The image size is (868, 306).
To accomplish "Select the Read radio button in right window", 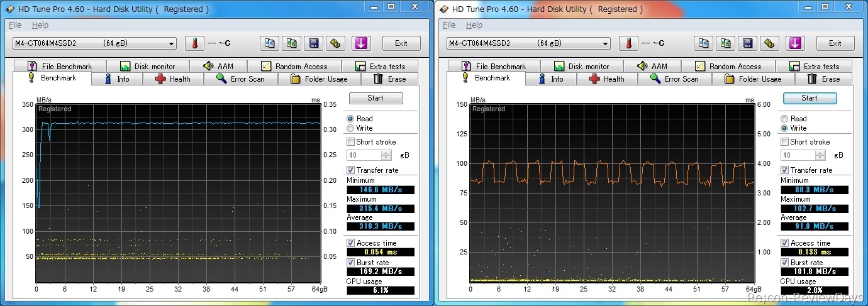I will (x=784, y=119).
